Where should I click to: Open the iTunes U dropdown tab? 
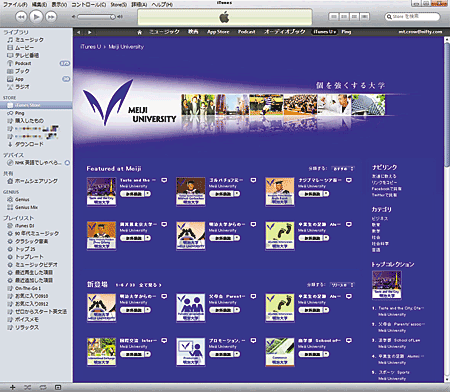[324, 32]
